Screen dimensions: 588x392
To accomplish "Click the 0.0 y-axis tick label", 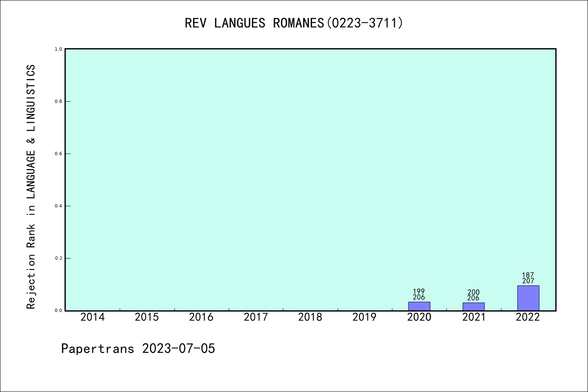I will click(58, 310).
